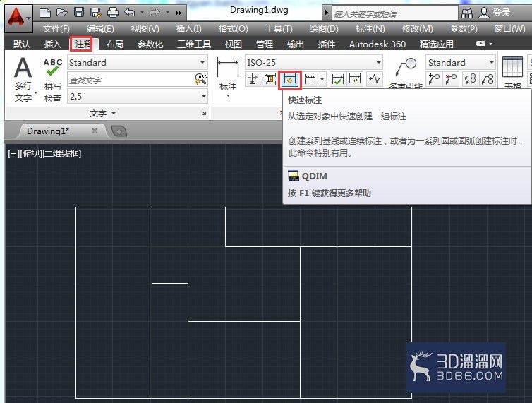Open the 修改(M) menu
Viewport: 532px width, 403px height.
point(417,29)
